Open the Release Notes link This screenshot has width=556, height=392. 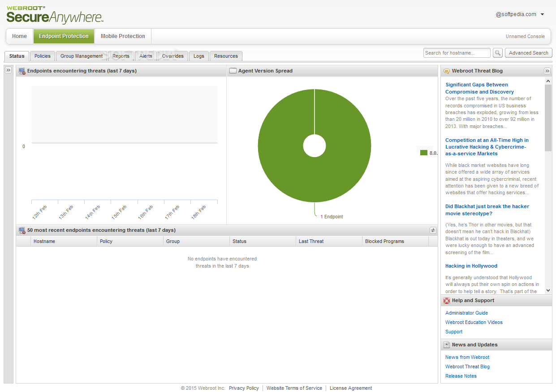tap(461, 376)
